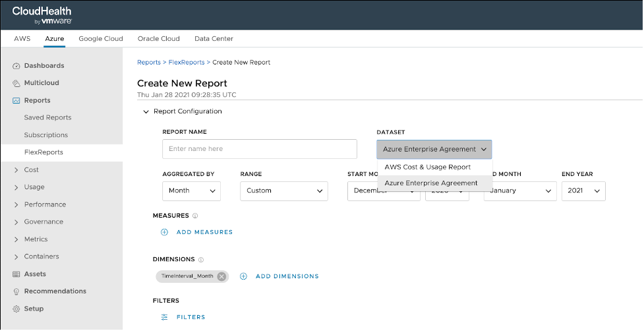This screenshot has width=644, height=331.
Task: Click the info icon beside Measures
Action: click(x=195, y=216)
